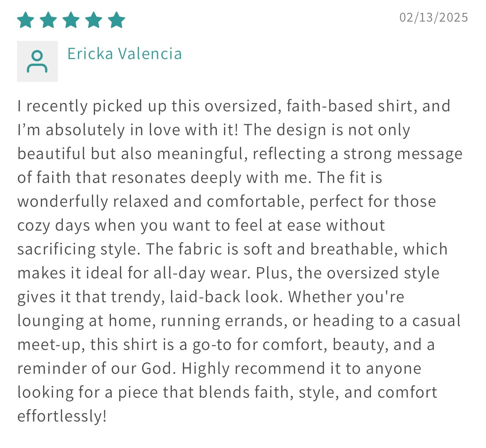The width and height of the screenshot is (486, 448).
Task: Click the words "cozy days" in review
Action: tap(54, 225)
